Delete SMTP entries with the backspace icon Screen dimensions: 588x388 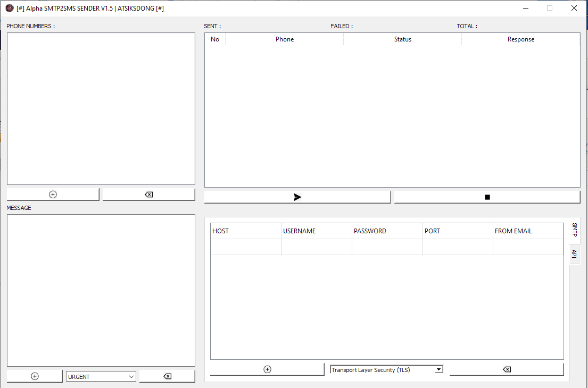[507, 369]
